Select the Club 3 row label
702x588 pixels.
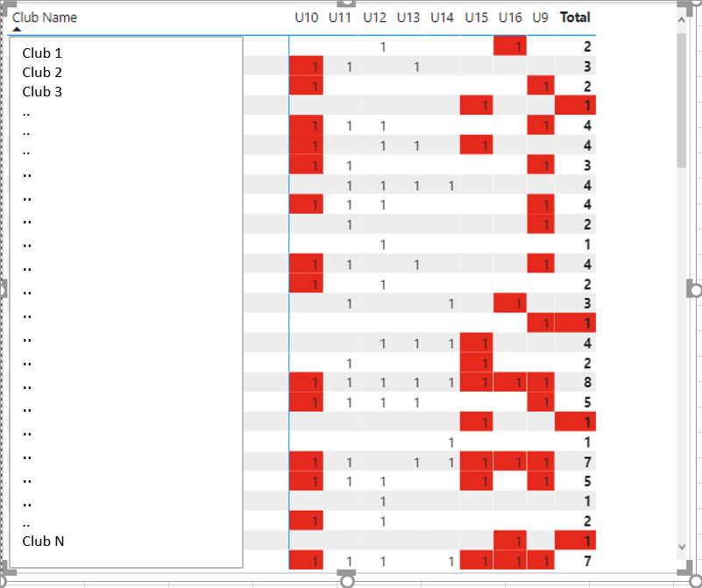[x=42, y=92]
